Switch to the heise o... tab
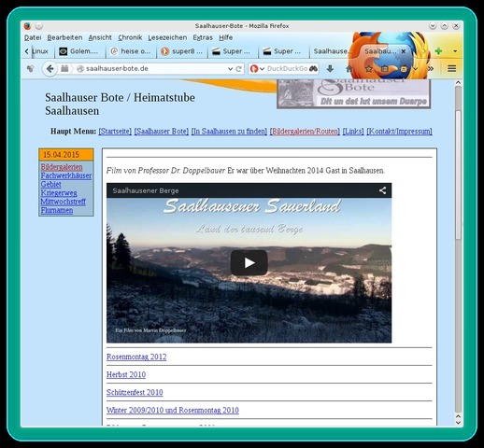 click(131, 51)
